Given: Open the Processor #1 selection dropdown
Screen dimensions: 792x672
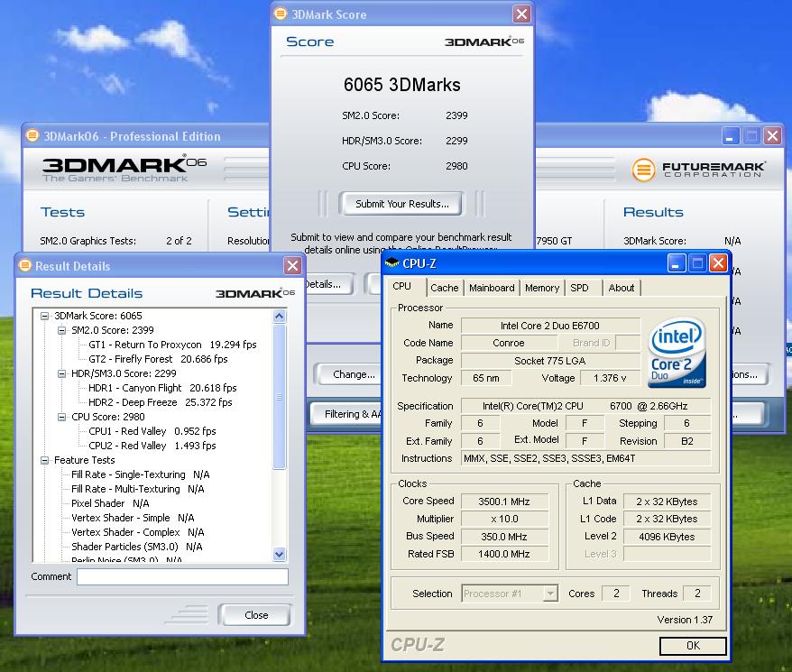Looking at the screenshot, I should click(x=550, y=594).
